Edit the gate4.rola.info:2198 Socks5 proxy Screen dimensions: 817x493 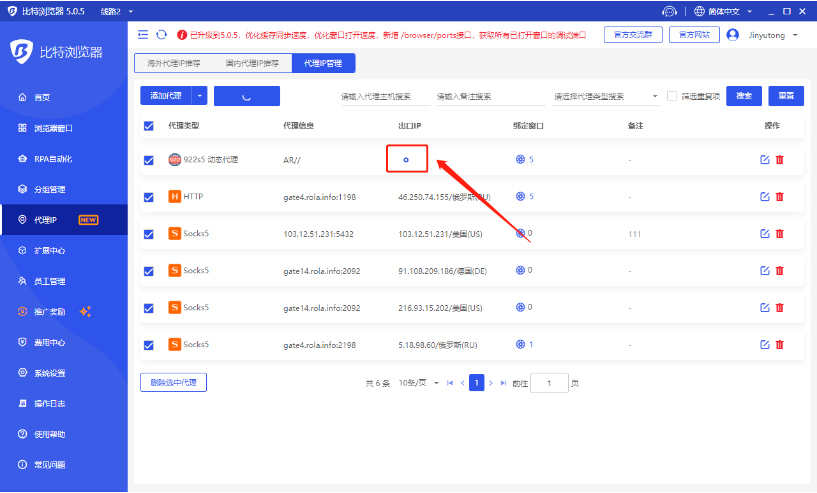point(764,344)
